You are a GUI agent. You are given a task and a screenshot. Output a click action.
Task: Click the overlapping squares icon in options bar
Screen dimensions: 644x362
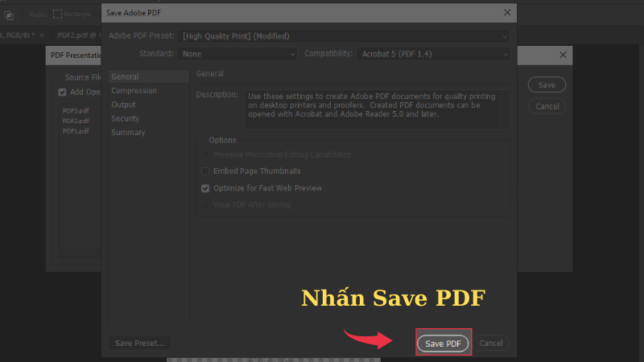[x=9, y=15]
